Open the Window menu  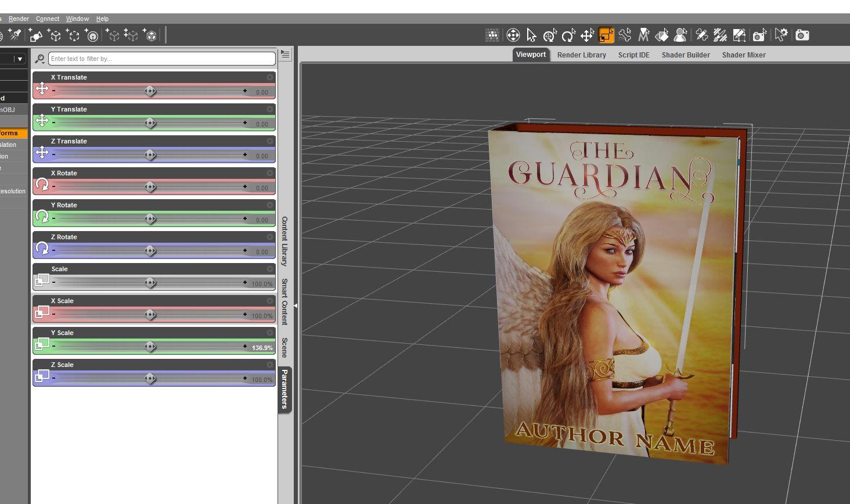pyautogui.click(x=77, y=19)
